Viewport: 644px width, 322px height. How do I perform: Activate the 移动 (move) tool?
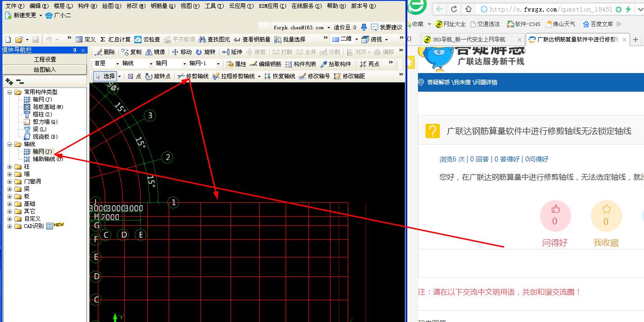click(182, 52)
